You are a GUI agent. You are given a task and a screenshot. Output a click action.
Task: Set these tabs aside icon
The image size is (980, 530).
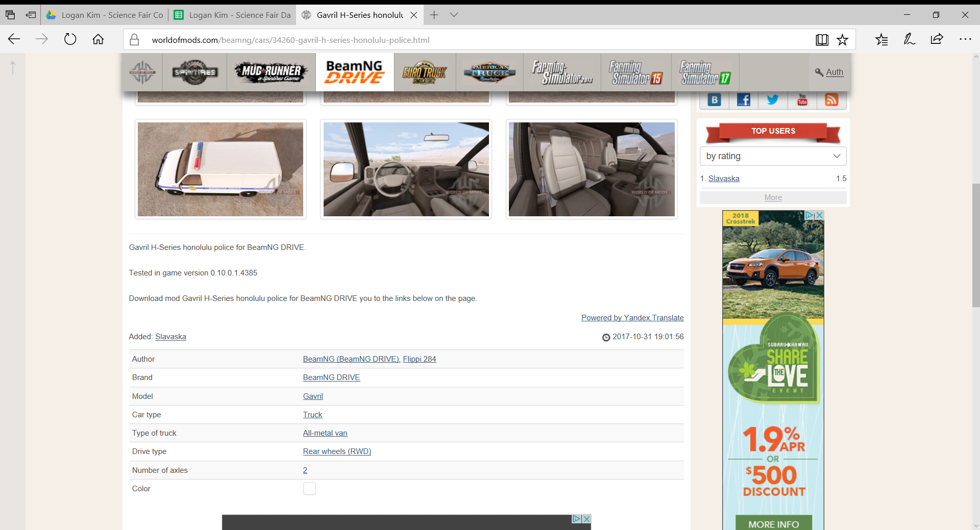31,15
